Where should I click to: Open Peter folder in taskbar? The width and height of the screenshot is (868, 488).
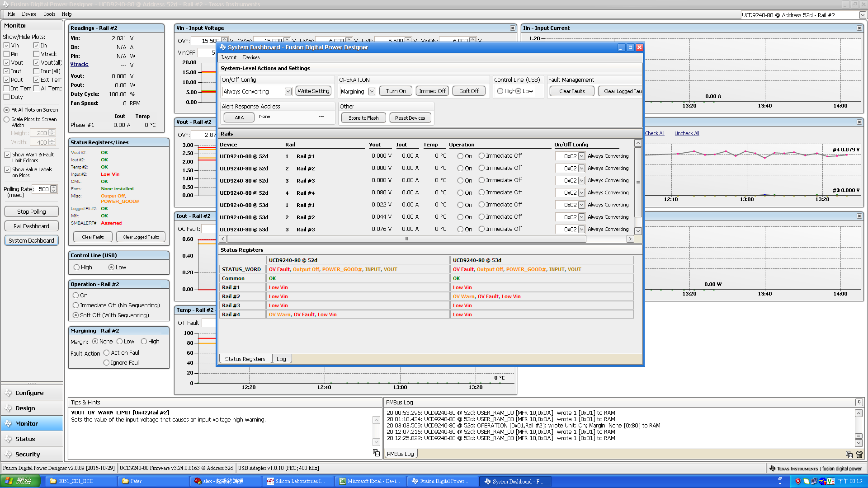pyautogui.click(x=153, y=481)
